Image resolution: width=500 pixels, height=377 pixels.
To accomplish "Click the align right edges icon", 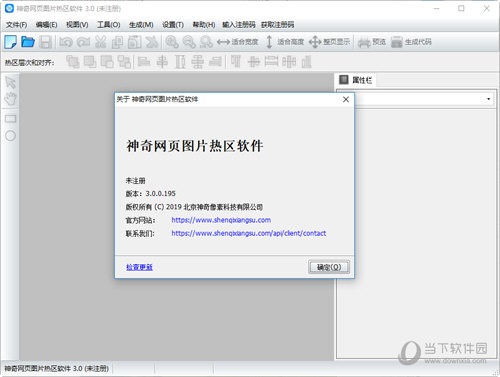I will 215,62.
